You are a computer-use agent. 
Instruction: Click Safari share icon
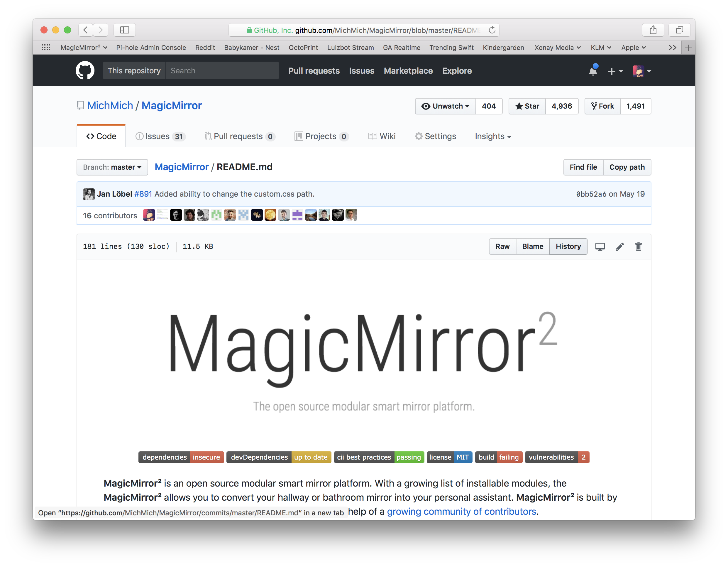(653, 30)
